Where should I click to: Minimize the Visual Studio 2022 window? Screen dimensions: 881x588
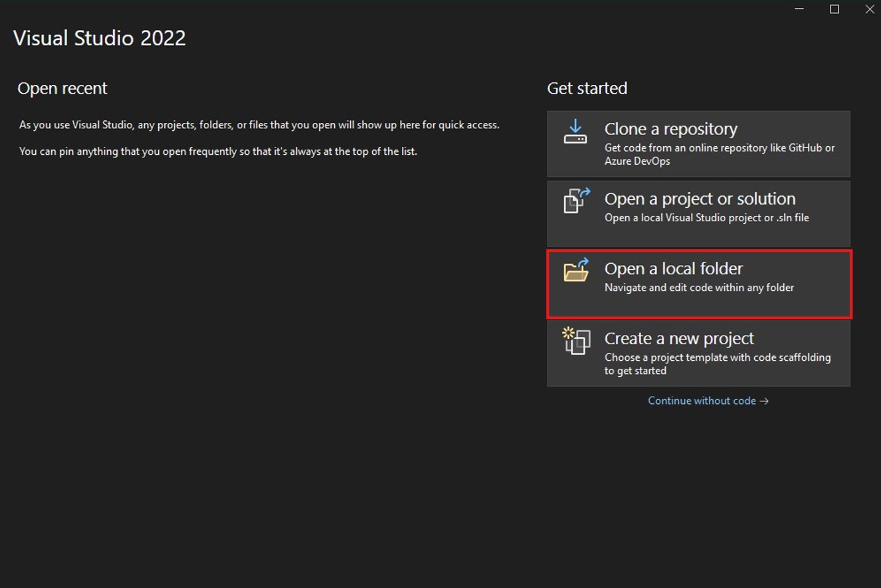(x=799, y=9)
